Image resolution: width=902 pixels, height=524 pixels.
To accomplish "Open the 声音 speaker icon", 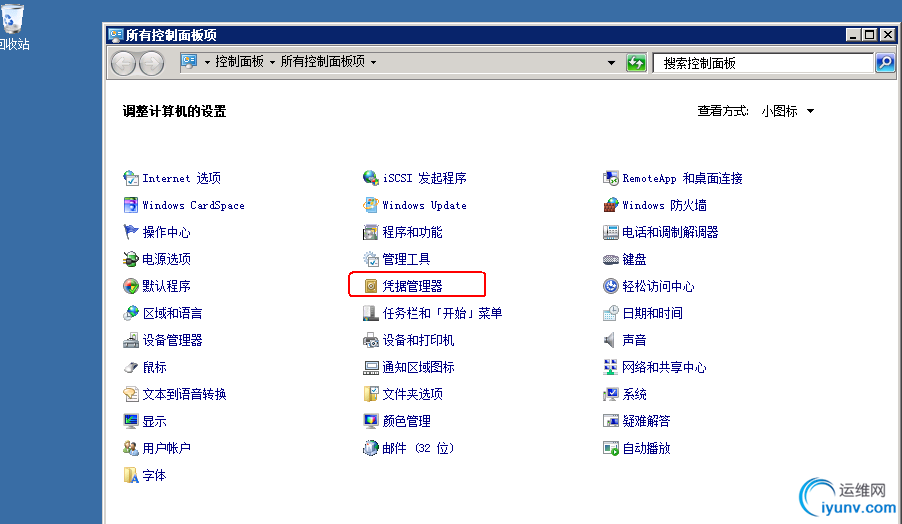I will 609,340.
